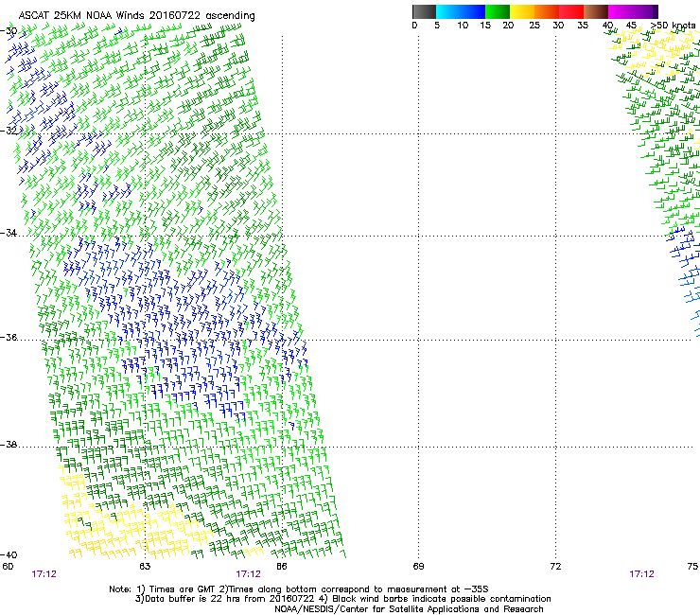Click the note line "Times are GMT"

pos(183,589)
